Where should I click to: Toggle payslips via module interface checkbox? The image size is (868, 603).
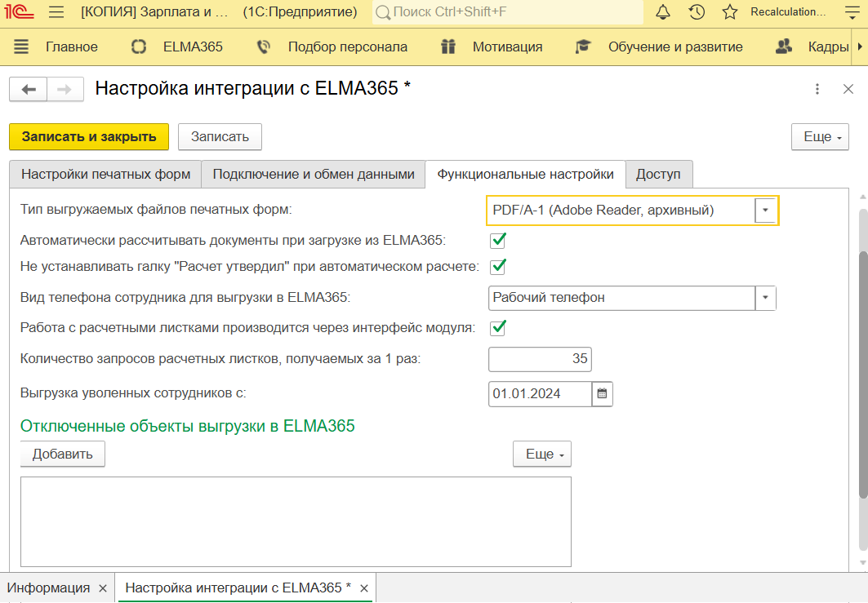click(x=498, y=328)
